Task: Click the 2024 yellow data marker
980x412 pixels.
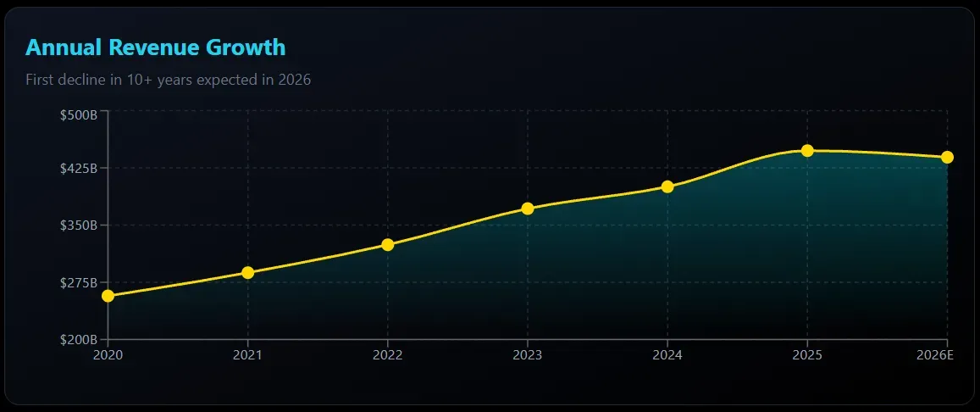Action: 667,187
